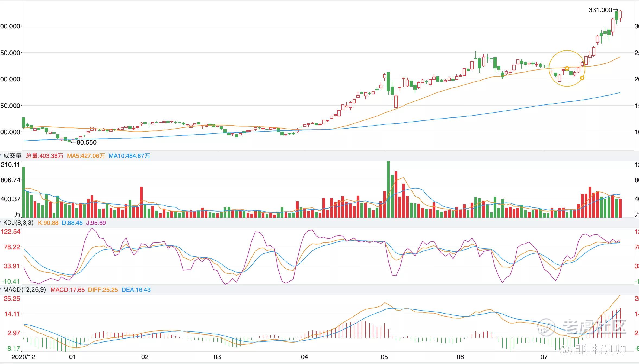Click the 80.550 low price marker
639x364 pixels.
[86, 142]
